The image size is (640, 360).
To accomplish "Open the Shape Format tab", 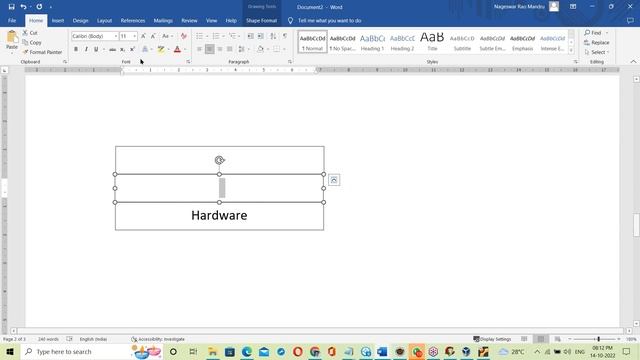I will click(x=261, y=20).
